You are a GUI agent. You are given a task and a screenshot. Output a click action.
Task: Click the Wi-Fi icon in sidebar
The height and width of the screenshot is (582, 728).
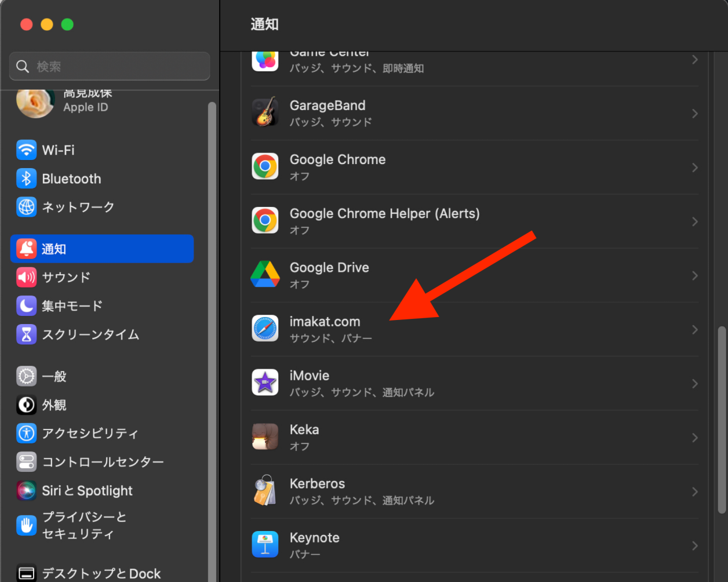[26, 150]
